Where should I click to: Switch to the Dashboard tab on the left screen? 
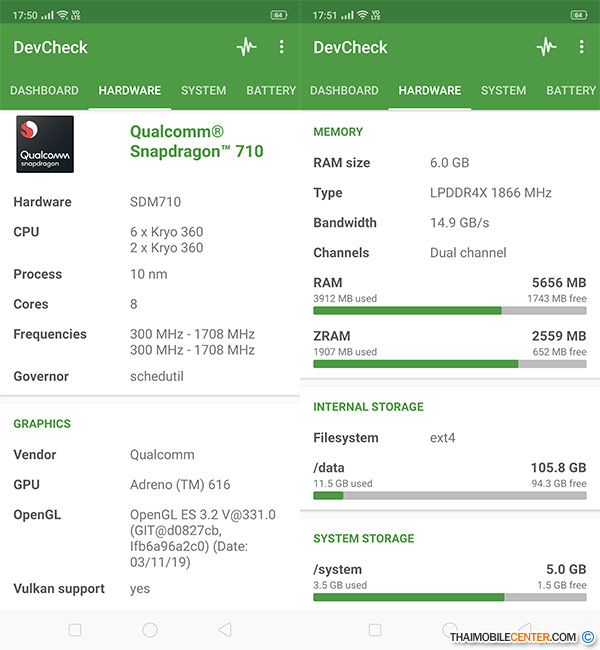tap(44, 90)
